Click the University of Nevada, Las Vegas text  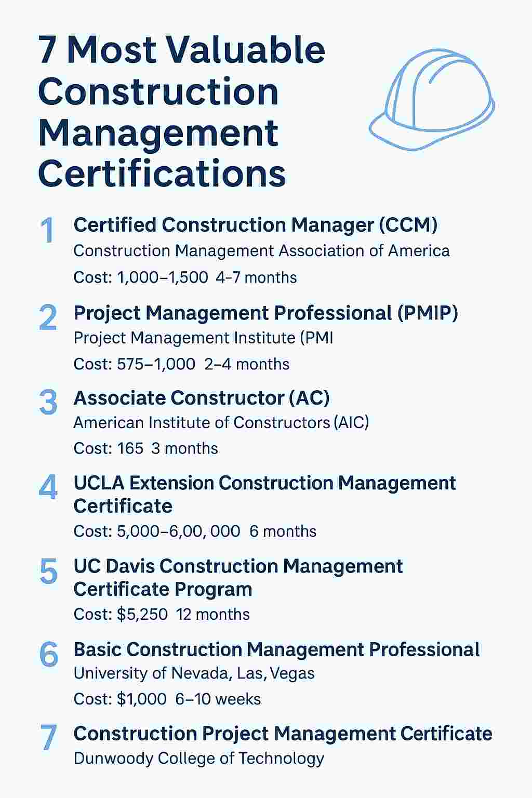[x=194, y=673]
